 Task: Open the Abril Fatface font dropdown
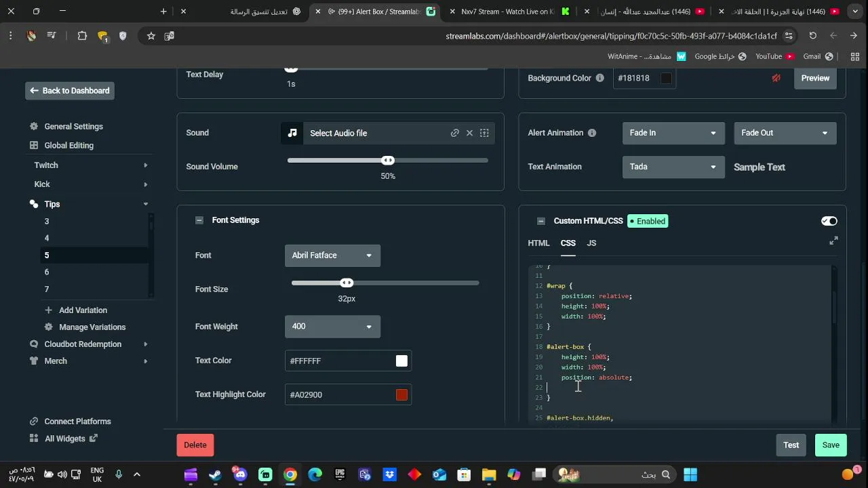(x=332, y=256)
